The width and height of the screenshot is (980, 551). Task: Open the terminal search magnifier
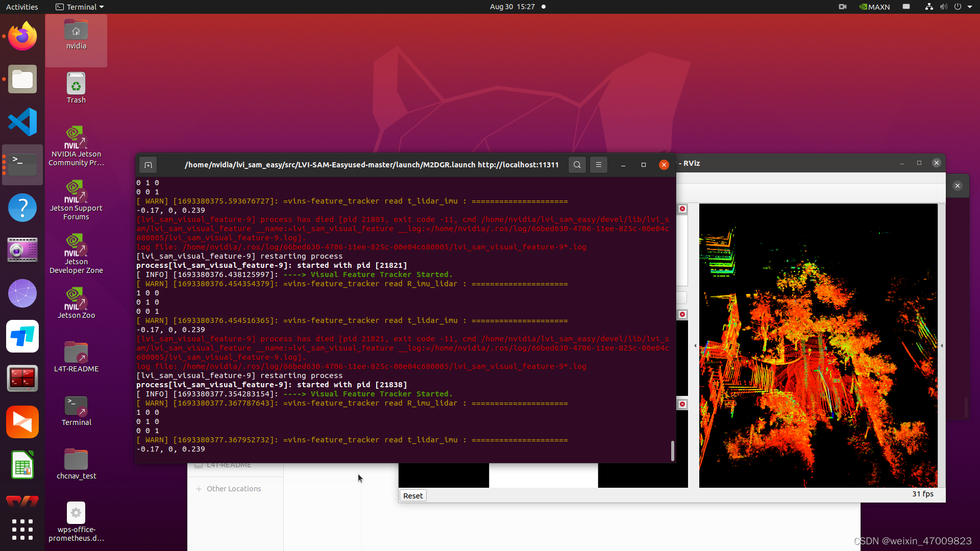point(577,165)
